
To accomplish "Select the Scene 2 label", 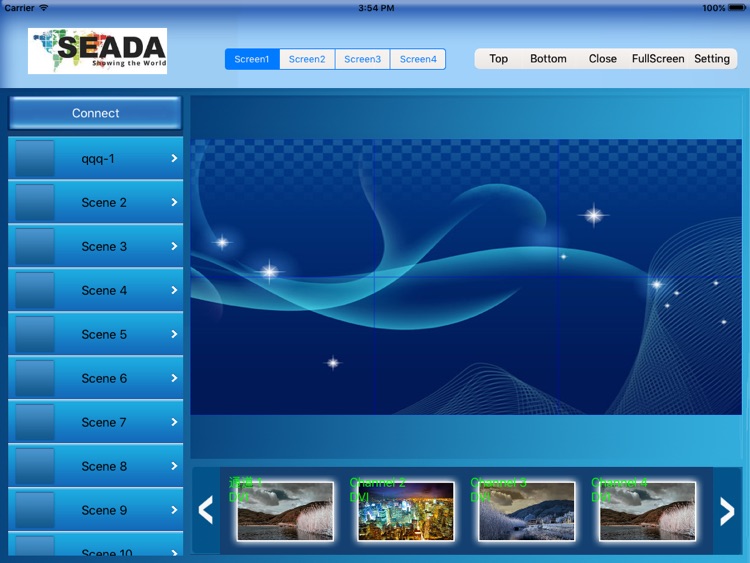I will pyautogui.click(x=104, y=202).
